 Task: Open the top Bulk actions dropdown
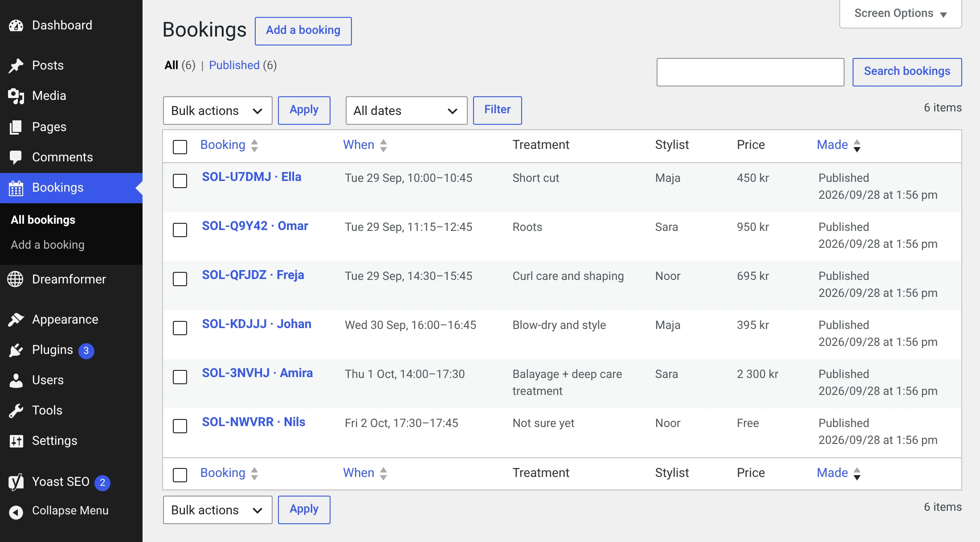[217, 111]
